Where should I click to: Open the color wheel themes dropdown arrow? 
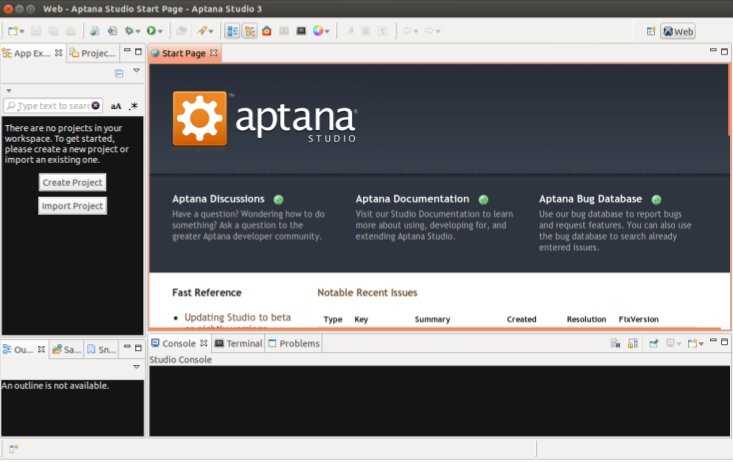[x=327, y=32]
